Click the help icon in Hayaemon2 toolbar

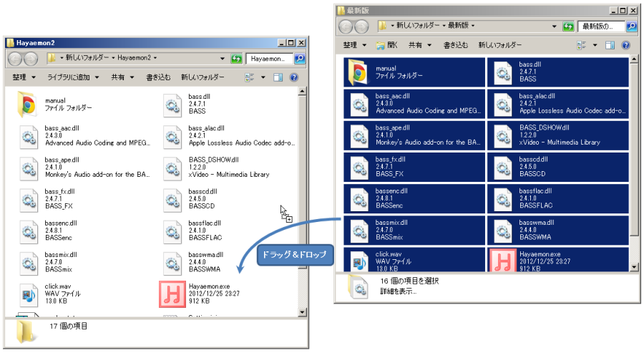click(x=293, y=77)
